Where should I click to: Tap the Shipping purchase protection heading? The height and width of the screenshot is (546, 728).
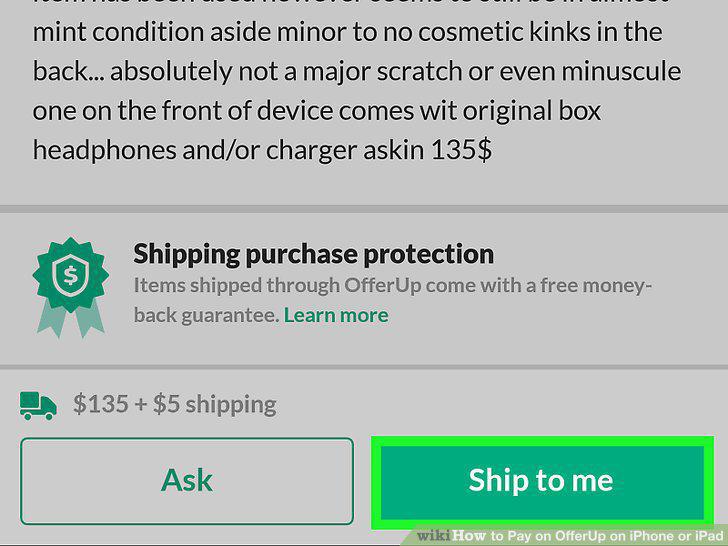(x=313, y=254)
